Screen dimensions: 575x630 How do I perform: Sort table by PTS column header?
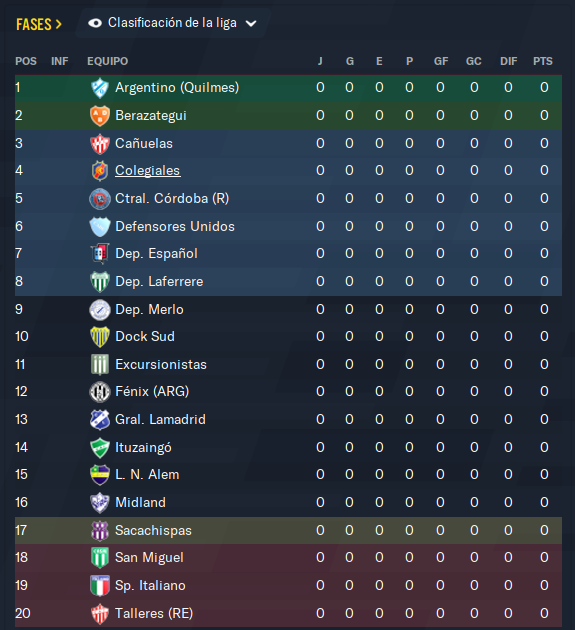pos(542,61)
